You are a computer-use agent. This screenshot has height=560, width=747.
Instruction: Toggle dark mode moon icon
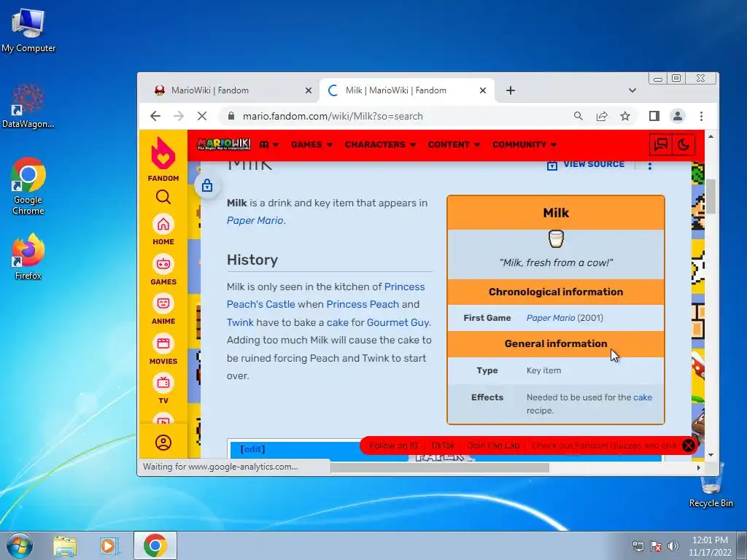click(684, 144)
